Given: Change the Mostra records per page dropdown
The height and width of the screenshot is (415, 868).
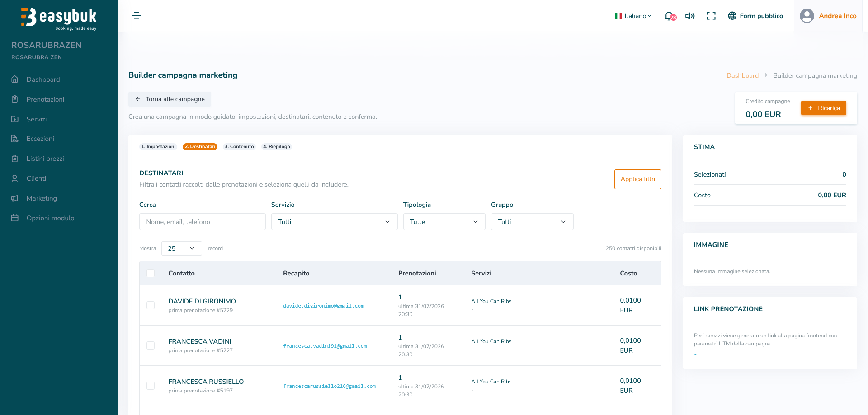Looking at the screenshot, I should (182, 248).
